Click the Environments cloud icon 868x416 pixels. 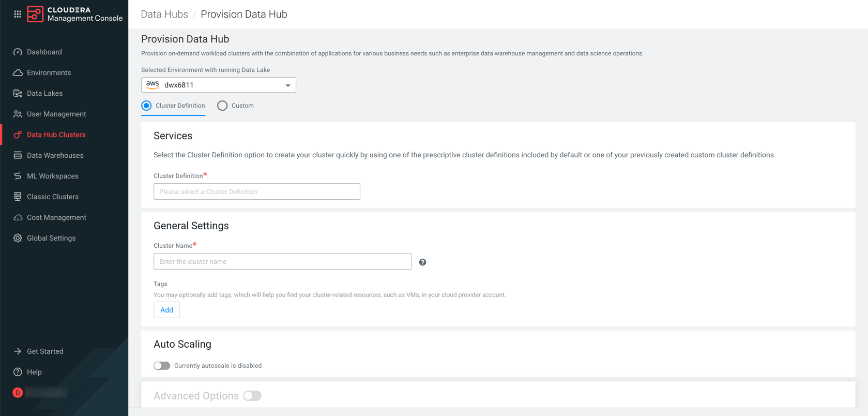click(18, 73)
